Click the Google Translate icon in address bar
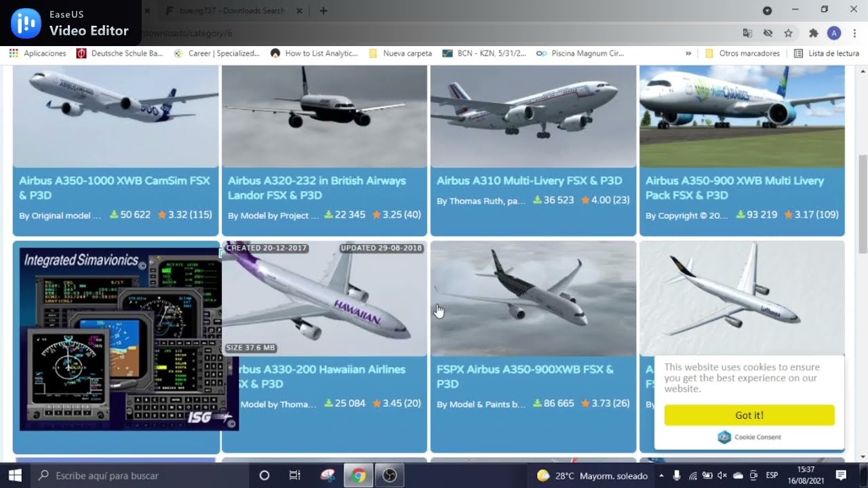Viewport: 868px width, 488px height. tap(747, 33)
